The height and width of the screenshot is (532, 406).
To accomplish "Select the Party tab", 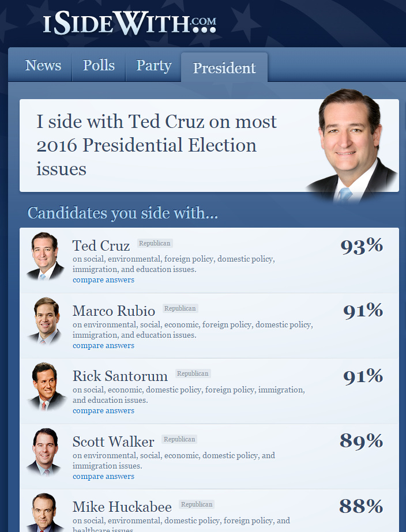I will pyautogui.click(x=153, y=65).
